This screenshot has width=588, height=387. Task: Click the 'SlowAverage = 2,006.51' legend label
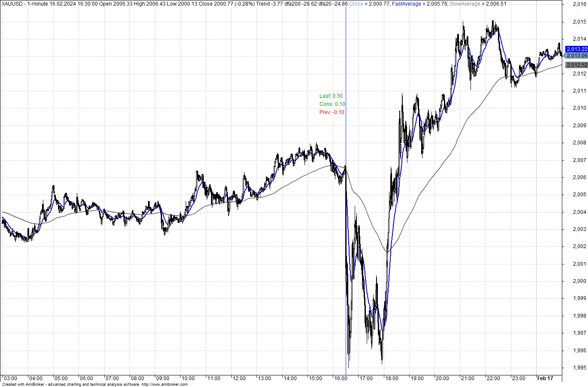478,4
